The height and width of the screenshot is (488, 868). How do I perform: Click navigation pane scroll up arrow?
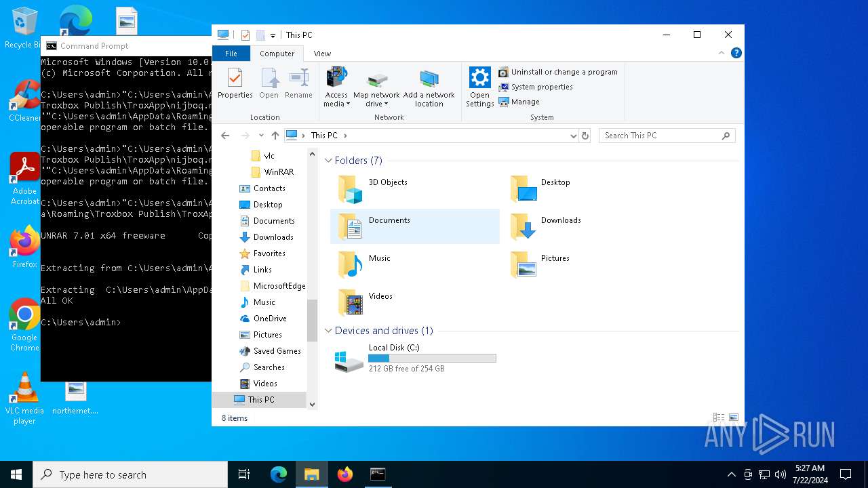[x=313, y=154]
